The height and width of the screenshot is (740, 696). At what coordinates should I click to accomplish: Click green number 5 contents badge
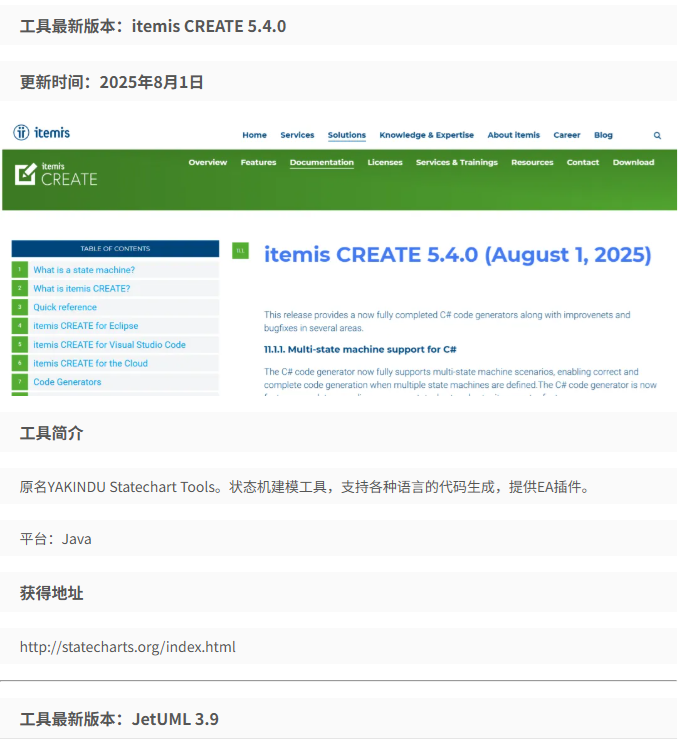[x=20, y=345]
